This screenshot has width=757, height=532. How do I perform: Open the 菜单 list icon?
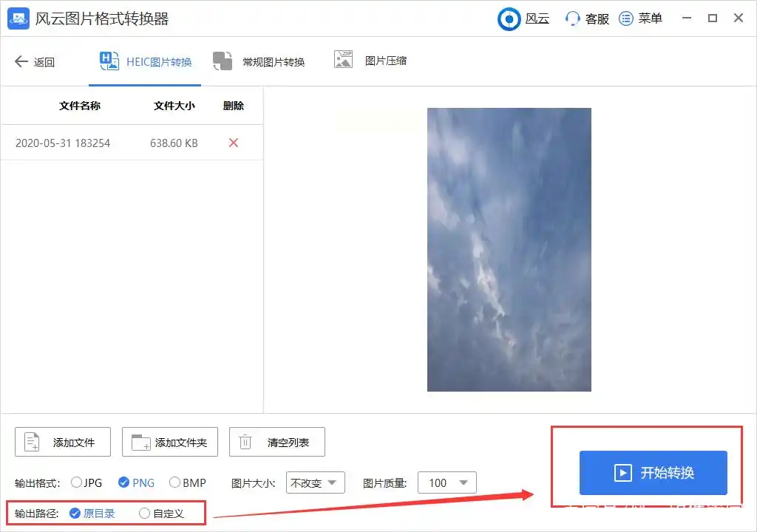click(x=625, y=18)
